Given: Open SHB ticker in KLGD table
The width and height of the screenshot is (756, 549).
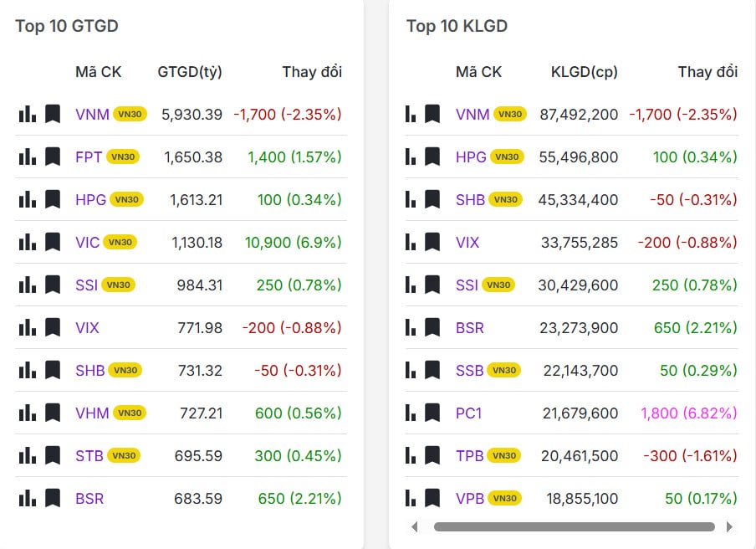Looking at the screenshot, I should point(470,199).
